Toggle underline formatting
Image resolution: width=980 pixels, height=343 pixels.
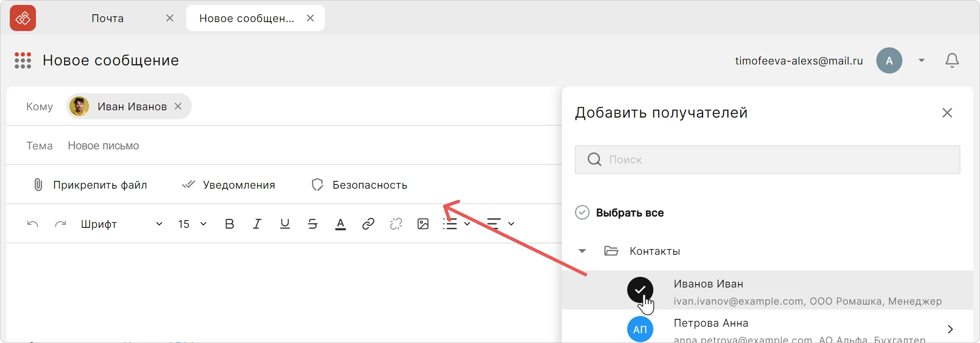coord(285,224)
